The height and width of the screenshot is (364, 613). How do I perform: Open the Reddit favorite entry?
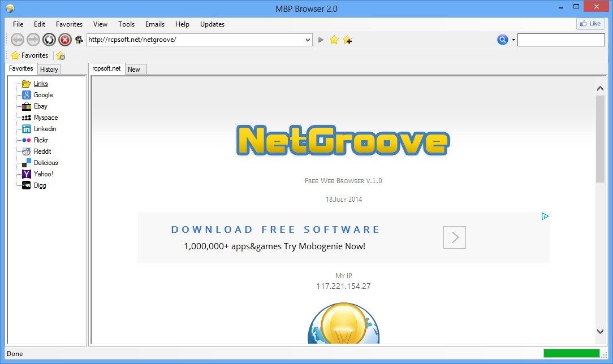(42, 151)
